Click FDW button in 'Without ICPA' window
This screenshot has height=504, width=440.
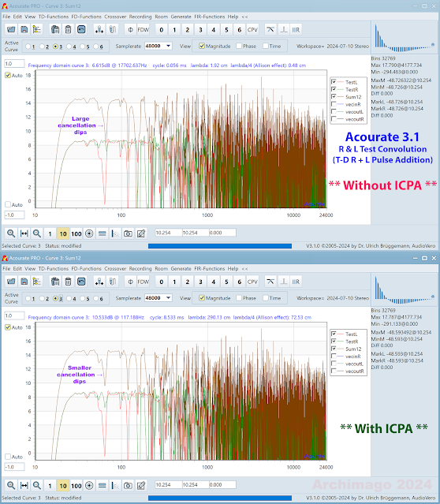point(143,29)
